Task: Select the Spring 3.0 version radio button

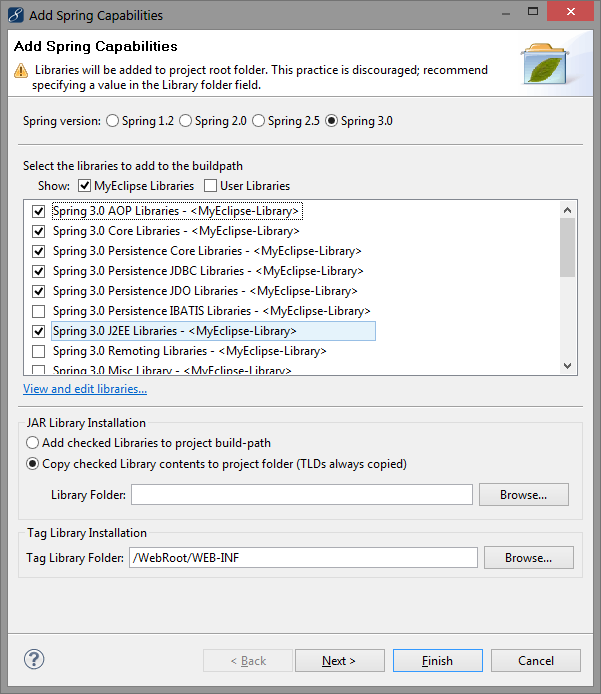Action: [331, 121]
